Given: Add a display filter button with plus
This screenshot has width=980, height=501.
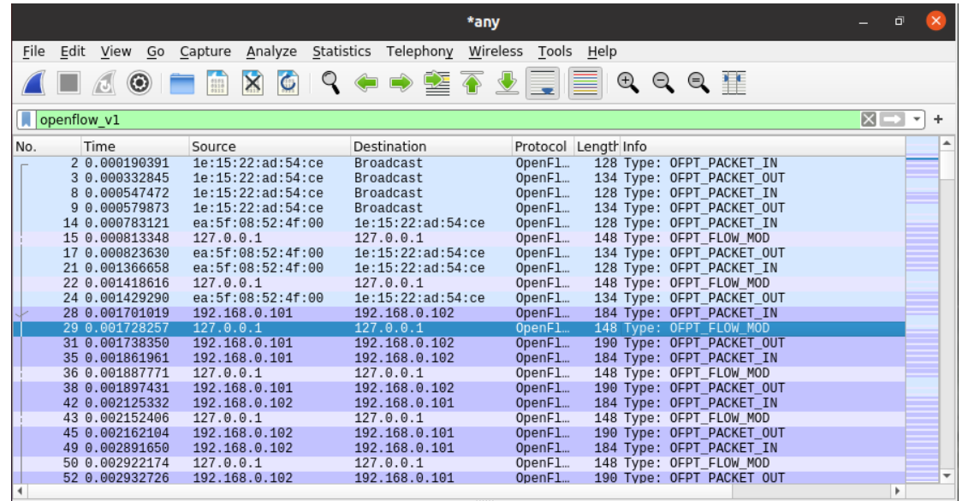Looking at the screenshot, I should point(938,119).
